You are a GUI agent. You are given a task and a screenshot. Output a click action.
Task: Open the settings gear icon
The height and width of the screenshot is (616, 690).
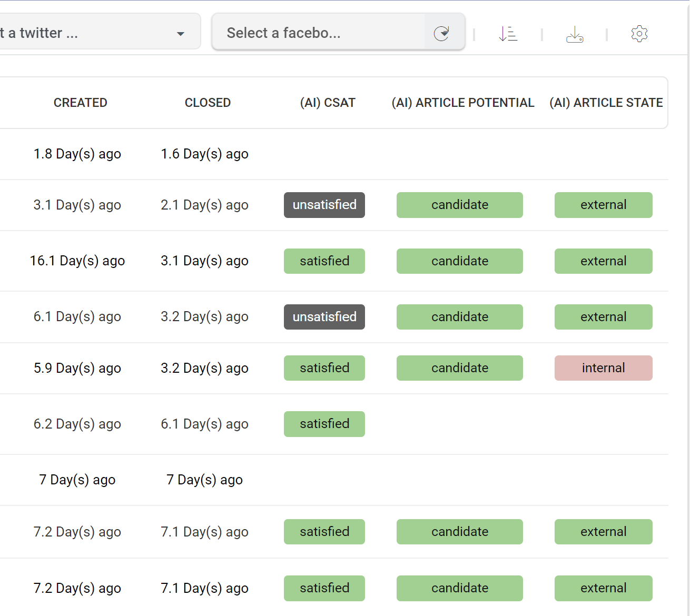coord(639,34)
